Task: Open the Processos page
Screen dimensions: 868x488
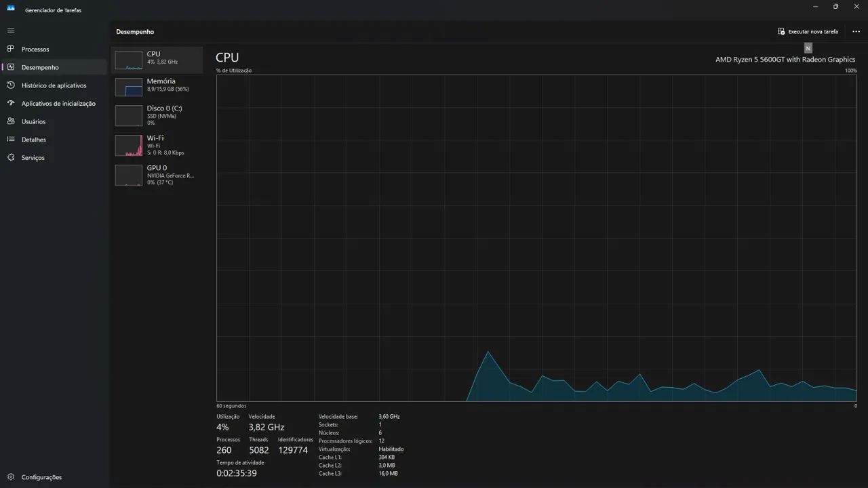Action: [54, 49]
